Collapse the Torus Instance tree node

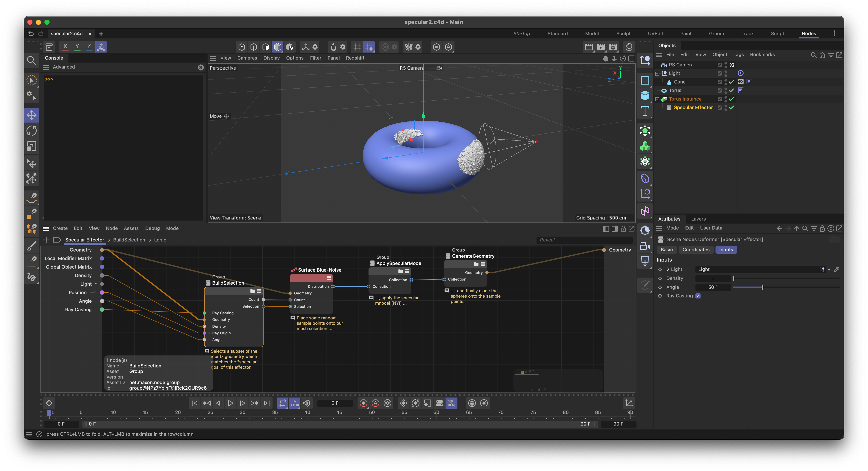[x=657, y=99]
